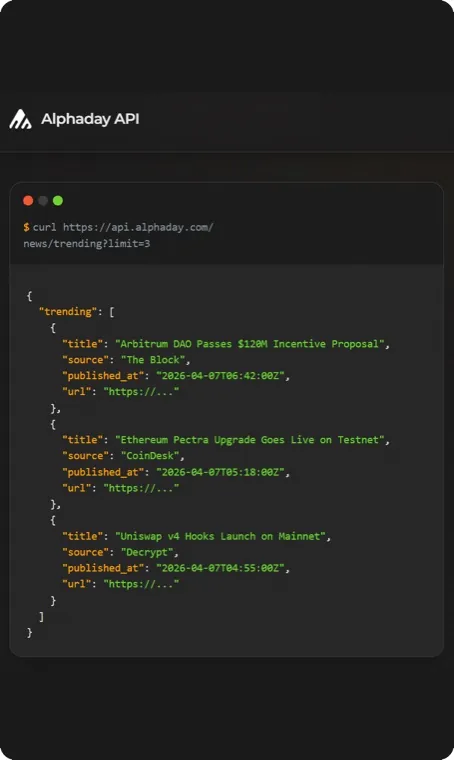Image resolution: width=454 pixels, height=760 pixels.
Task: Click the url value under Decrypt
Action: tap(141, 584)
